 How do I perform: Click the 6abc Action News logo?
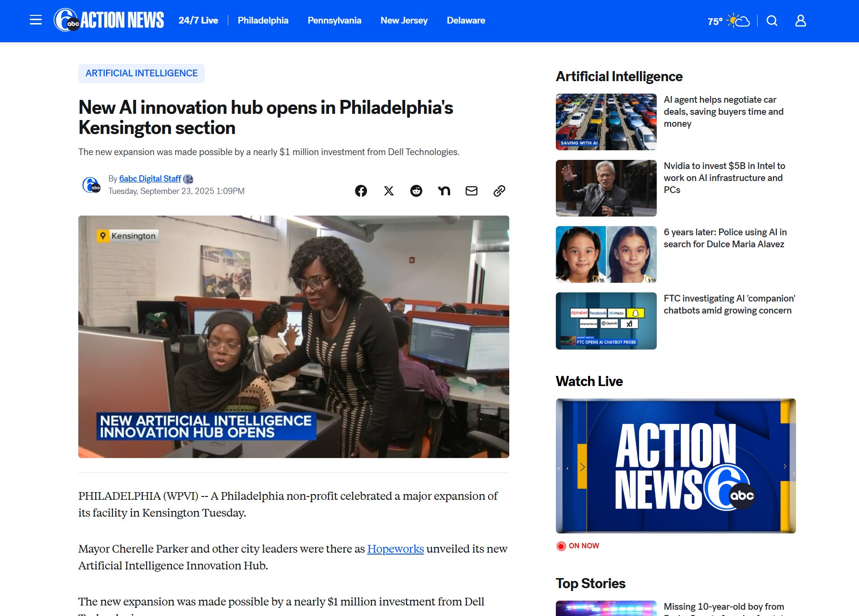coord(109,20)
